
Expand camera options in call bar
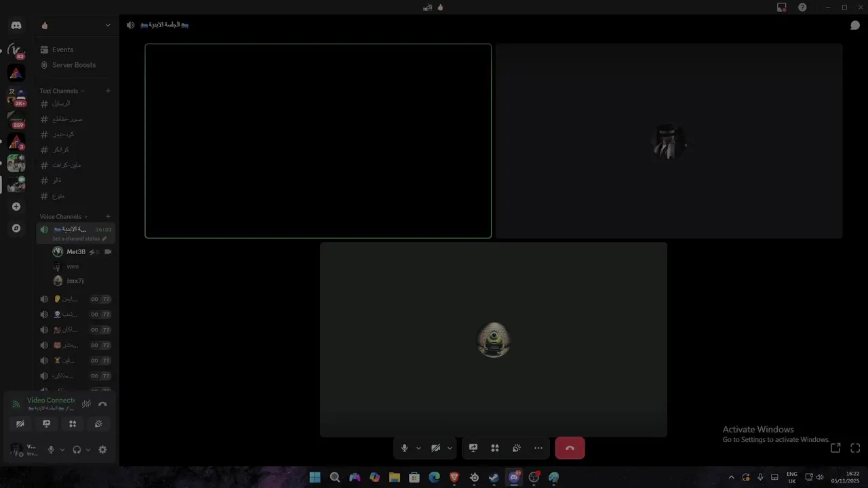coord(450,448)
